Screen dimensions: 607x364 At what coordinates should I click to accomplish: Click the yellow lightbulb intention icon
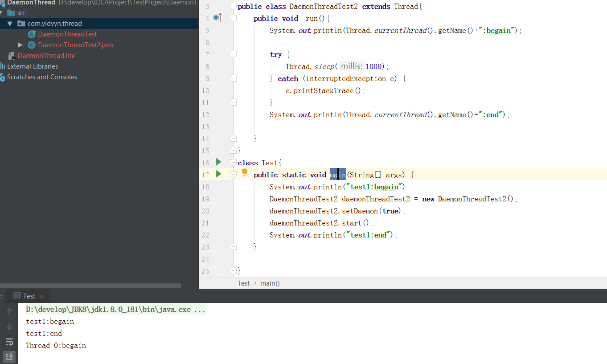(x=245, y=173)
